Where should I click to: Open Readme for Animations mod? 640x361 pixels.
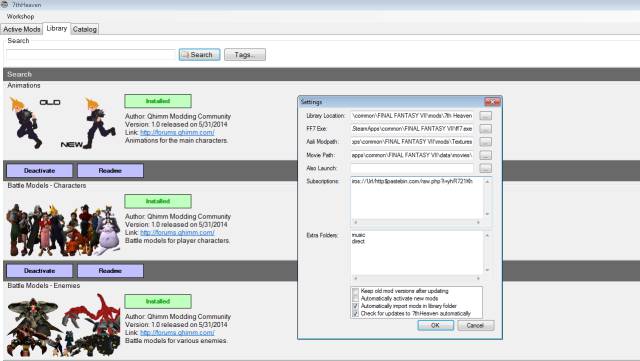point(110,171)
